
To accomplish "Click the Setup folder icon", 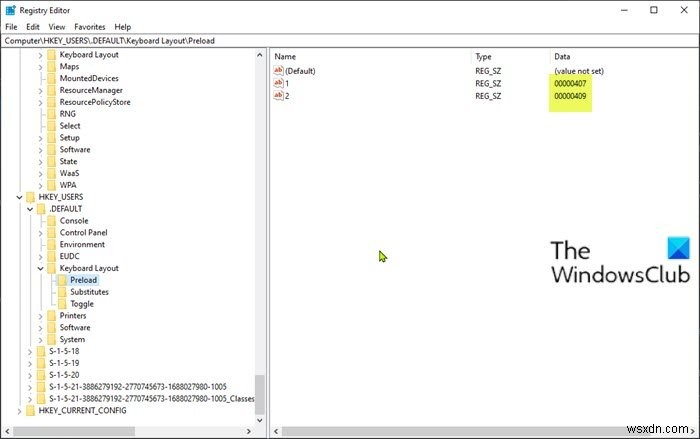I will click(x=52, y=138).
